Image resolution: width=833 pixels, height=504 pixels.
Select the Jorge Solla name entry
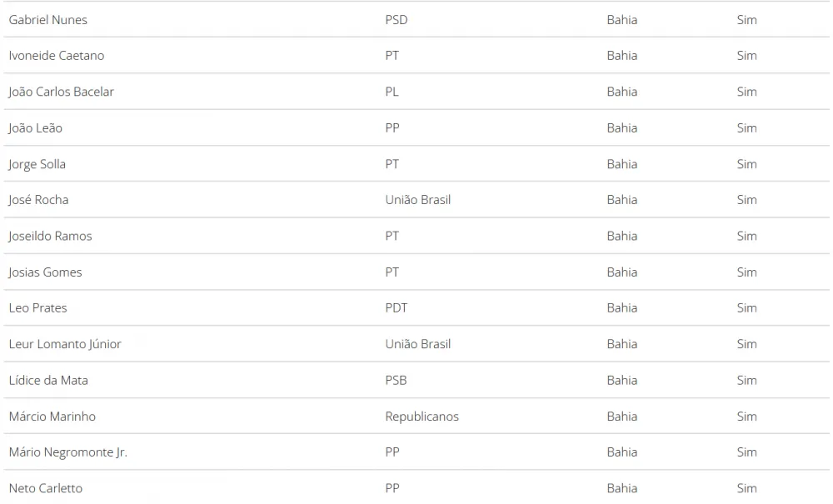[37, 164]
